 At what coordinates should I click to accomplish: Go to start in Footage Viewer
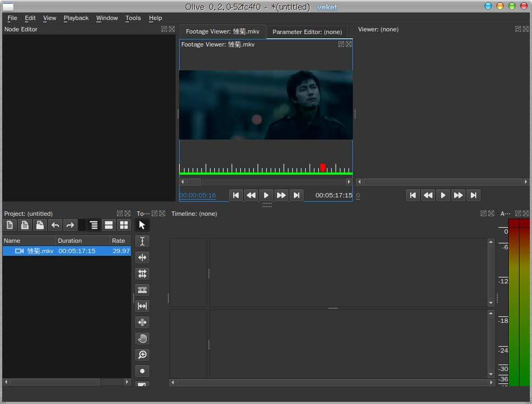click(236, 195)
